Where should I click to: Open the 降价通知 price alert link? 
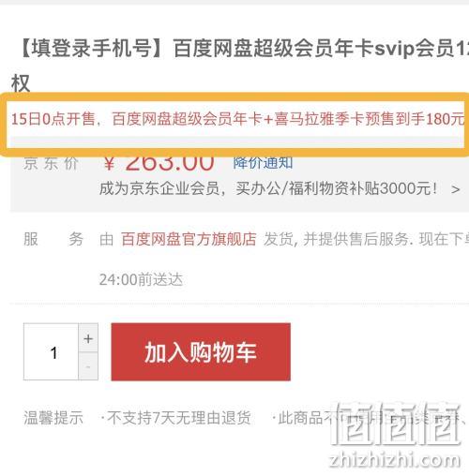(263, 163)
